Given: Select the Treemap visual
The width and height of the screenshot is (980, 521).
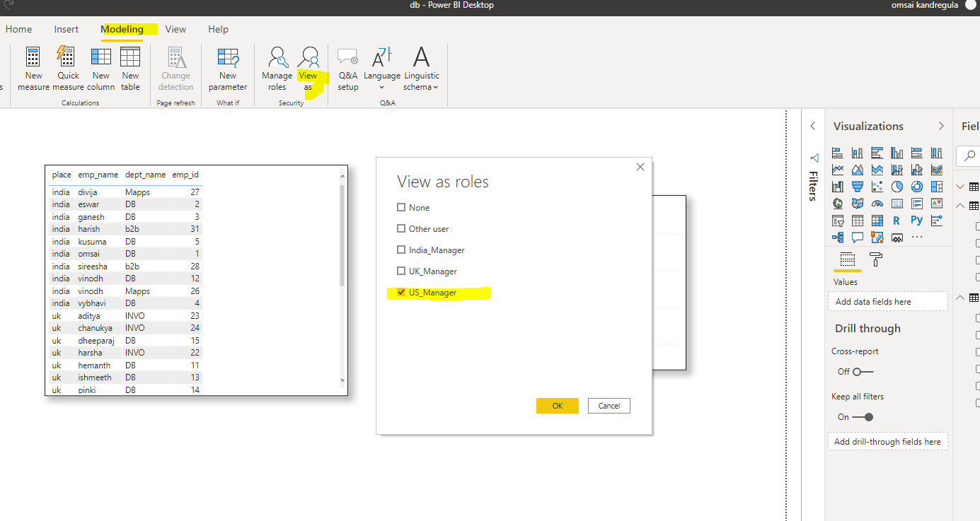Looking at the screenshot, I should (x=937, y=187).
